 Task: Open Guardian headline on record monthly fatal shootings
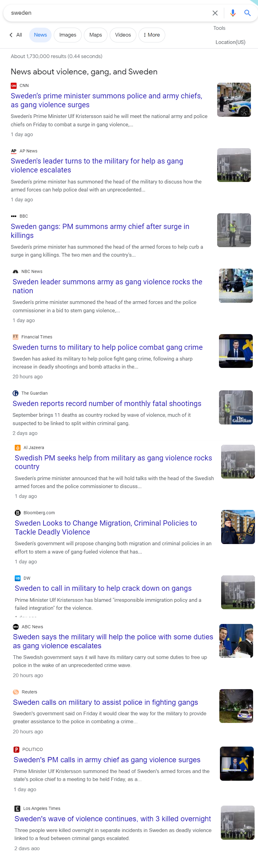pos(107,403)
